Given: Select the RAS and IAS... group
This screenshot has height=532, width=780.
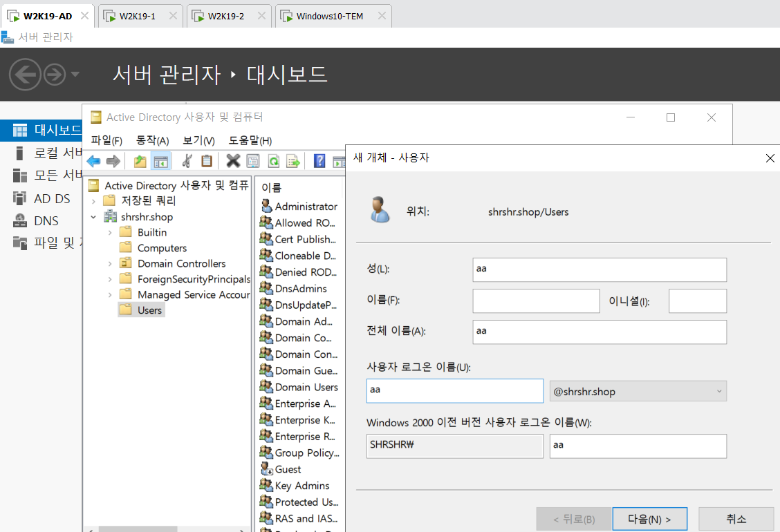Looking at the screenshot, I should [x=299, y=518].
